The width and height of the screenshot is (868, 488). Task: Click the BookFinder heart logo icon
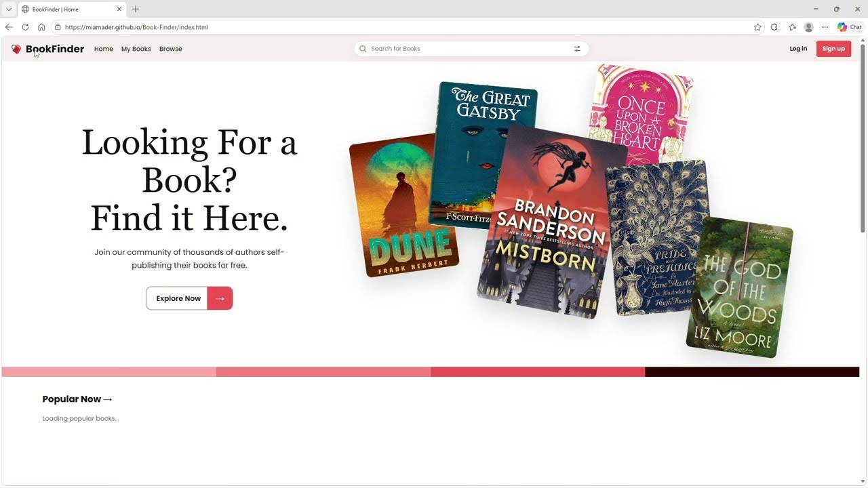point(16,49)
